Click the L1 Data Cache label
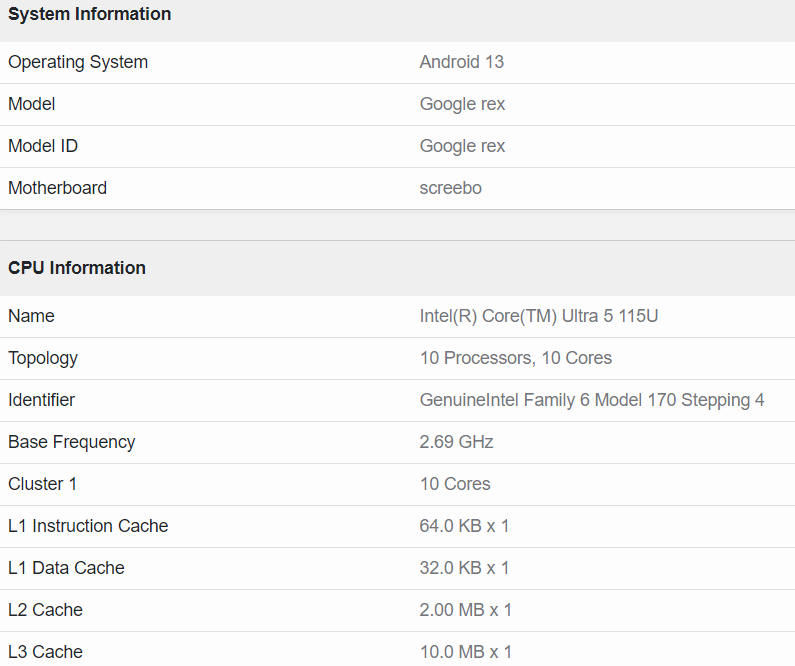This screenshot has width=795, height=666. (66, 568)
